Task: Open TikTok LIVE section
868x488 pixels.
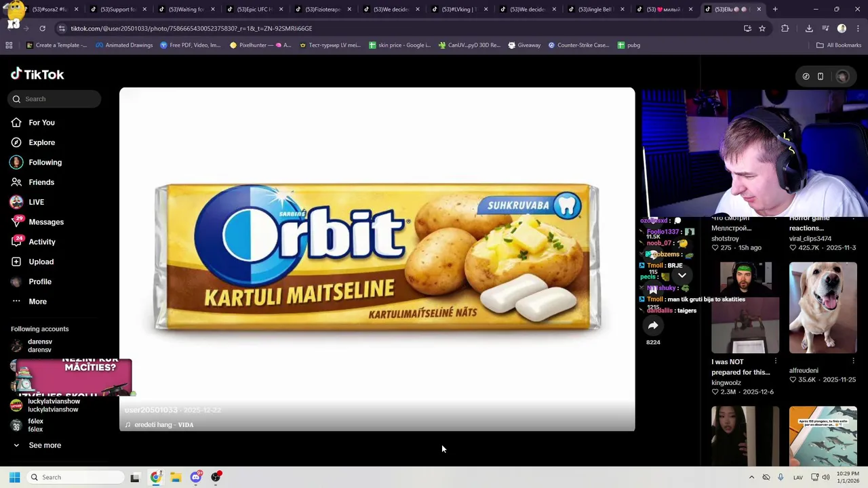Action: click(36, 202)
